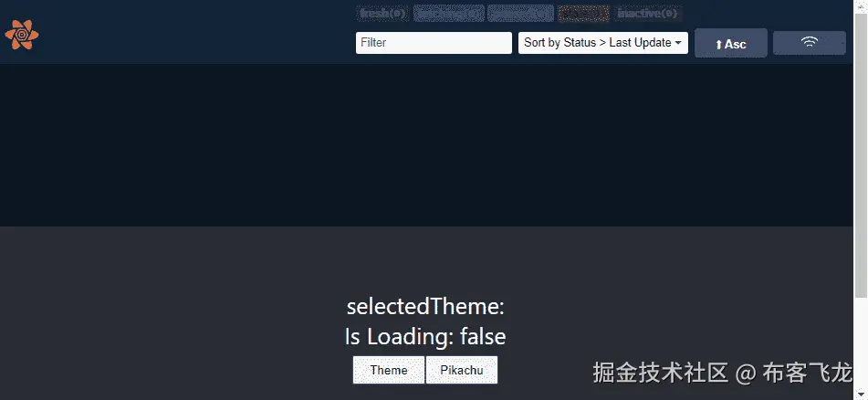
Task: Select the paused(0) status badge
Action: [x=520, y=14]
